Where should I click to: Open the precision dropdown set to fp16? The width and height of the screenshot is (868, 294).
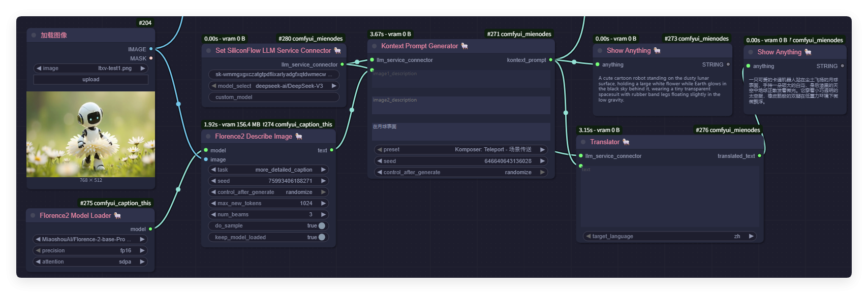point(90,250)
